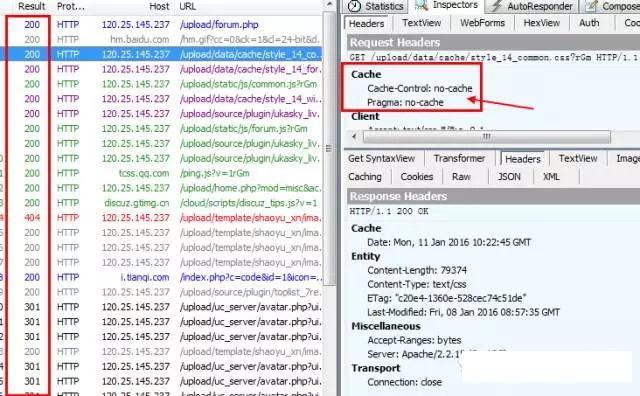Select the request TextView inspector tab
Image resolution: width=640 pixels, height=396 pixels.
pyautogui.click(x=421, y=23)
